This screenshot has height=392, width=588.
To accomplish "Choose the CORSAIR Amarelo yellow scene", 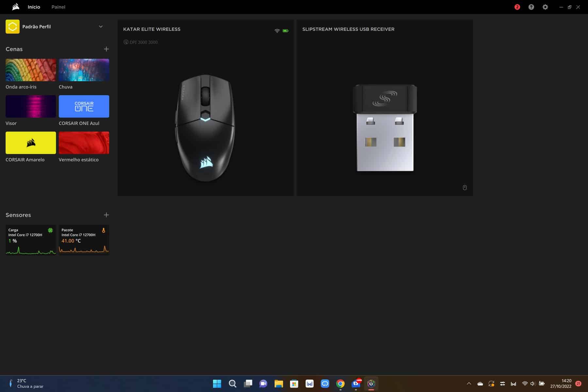I will point(31,143).
